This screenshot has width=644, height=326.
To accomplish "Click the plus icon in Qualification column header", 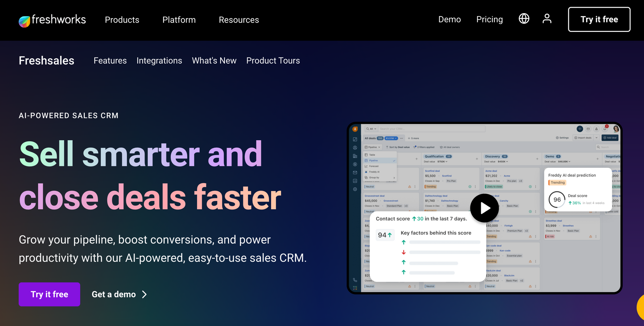I will point(477,159).
